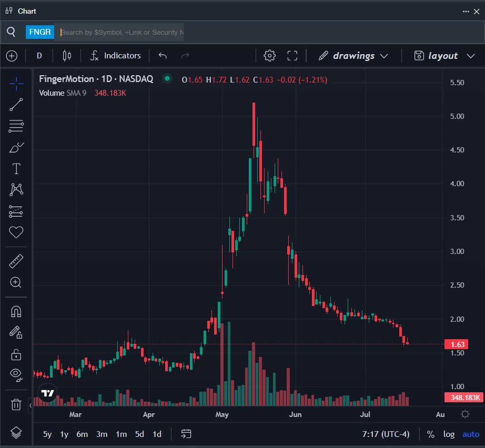Screen dimensions: 485x448
Task: Select the 5d date range
Action: tap(139, 434)
